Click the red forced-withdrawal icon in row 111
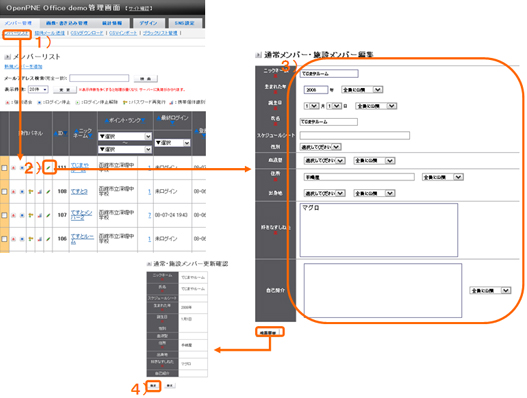The height and width of the screenshot is (398, 527). point(13,167)
